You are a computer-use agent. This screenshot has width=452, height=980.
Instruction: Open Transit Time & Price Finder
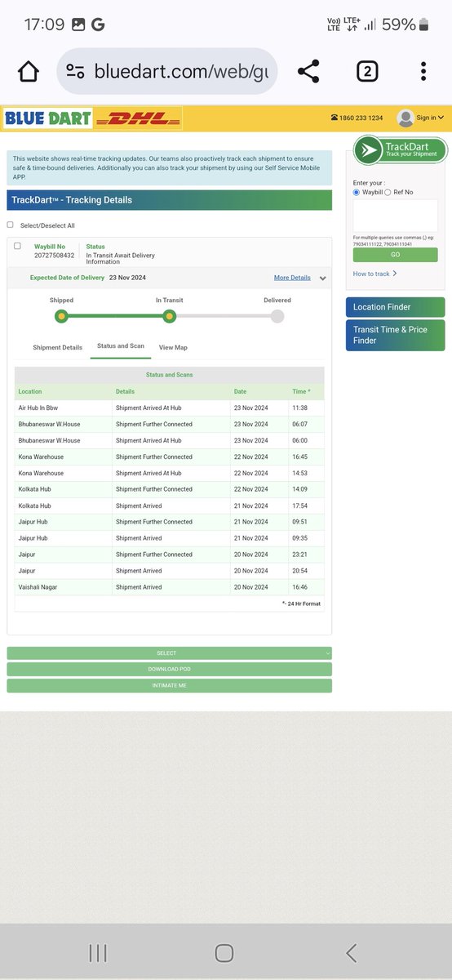point(395,335)
